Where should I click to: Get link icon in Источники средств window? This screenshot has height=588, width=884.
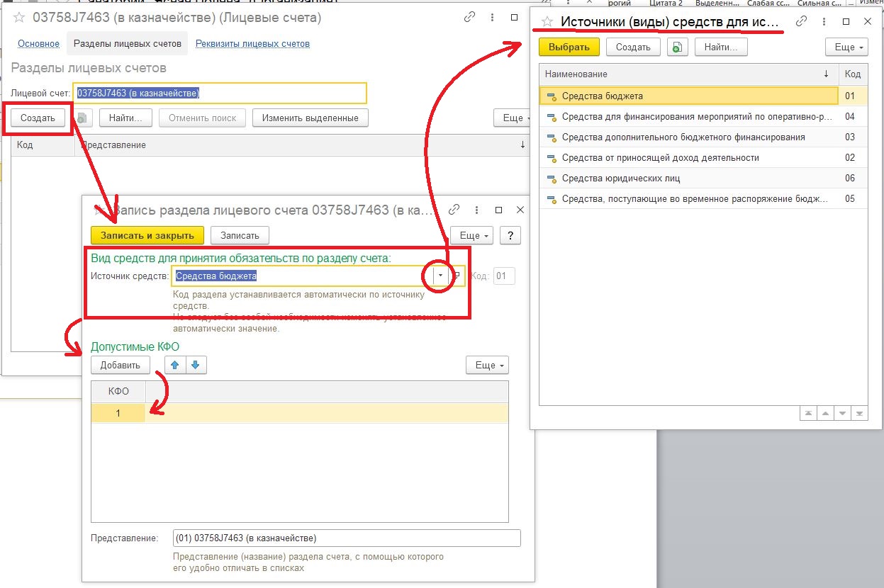coord(801,21)
